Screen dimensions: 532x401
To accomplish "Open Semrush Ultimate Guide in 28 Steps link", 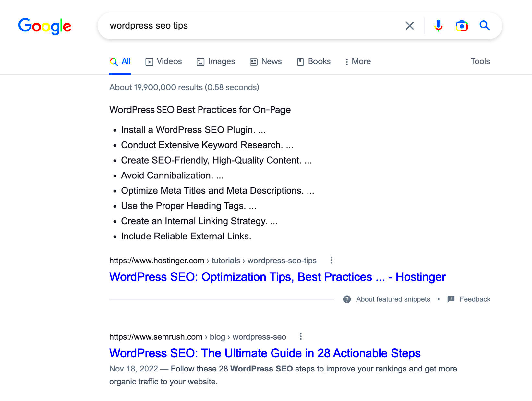I will click(x=265, y=353).
